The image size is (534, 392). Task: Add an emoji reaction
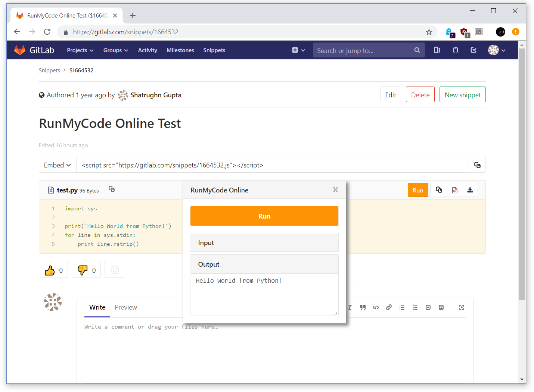pos(115,270)
